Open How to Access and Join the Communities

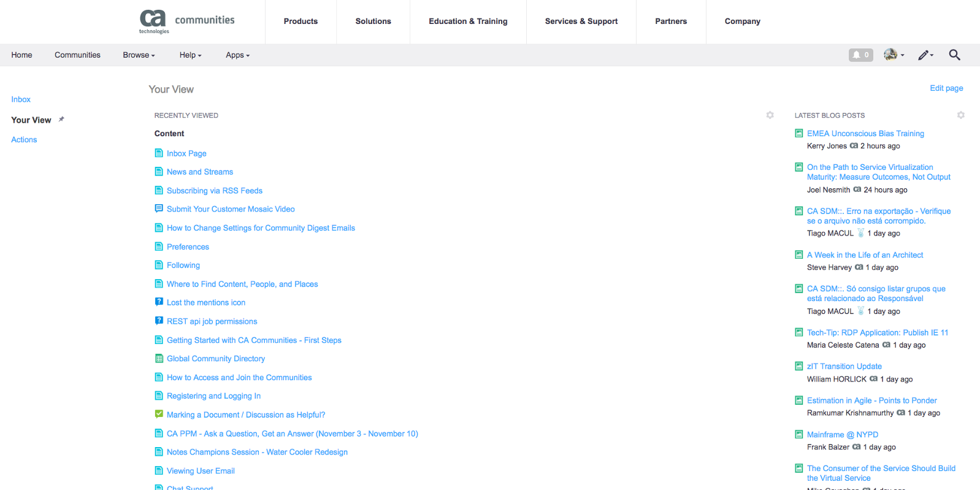tap(239, 377)
